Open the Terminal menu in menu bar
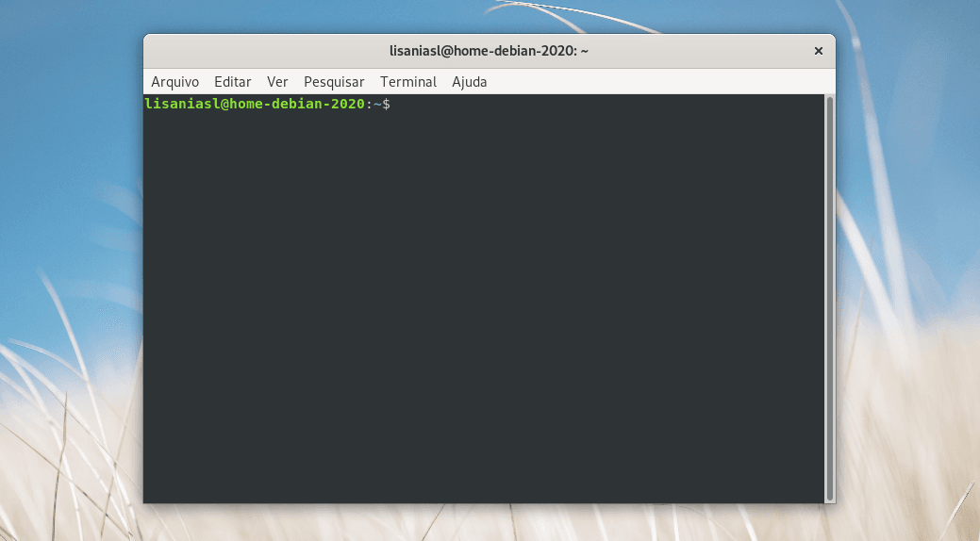 pyautogui.click(x=407, y=82)
